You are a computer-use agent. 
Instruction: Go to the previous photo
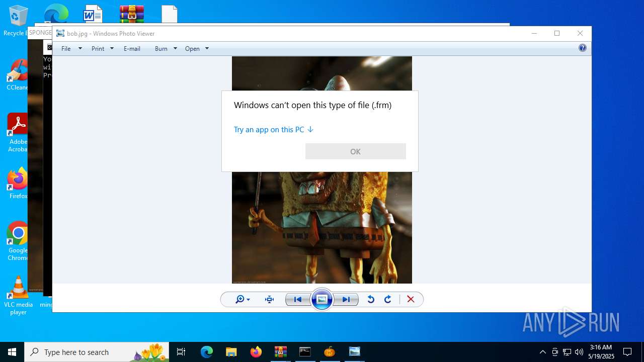(x=298, y=300)
